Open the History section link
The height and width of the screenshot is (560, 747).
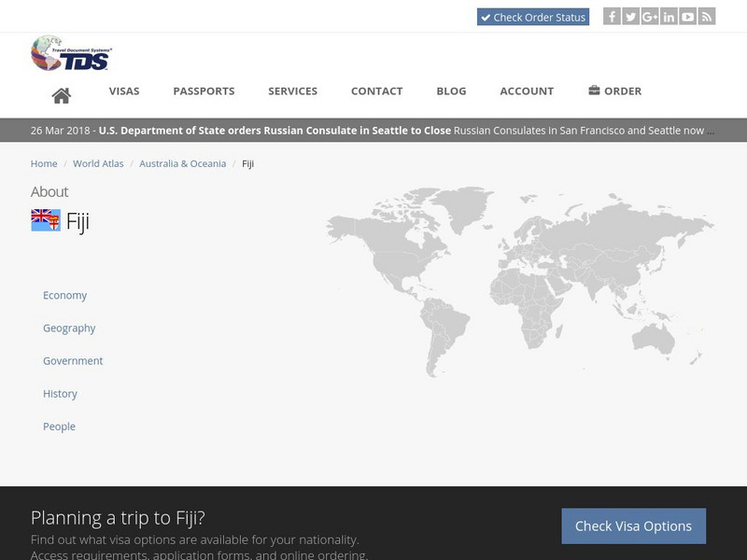(x=60, y=394)
